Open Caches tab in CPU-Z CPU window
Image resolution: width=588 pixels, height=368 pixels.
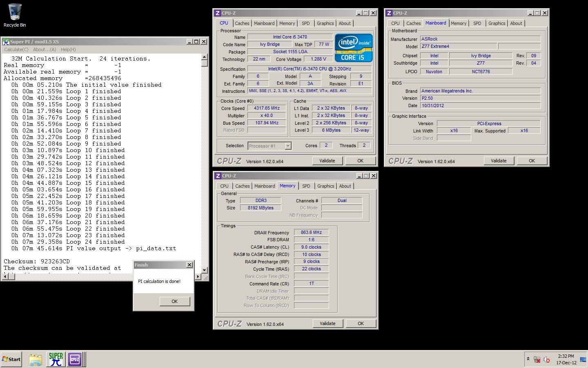click(x=242, y=23)
